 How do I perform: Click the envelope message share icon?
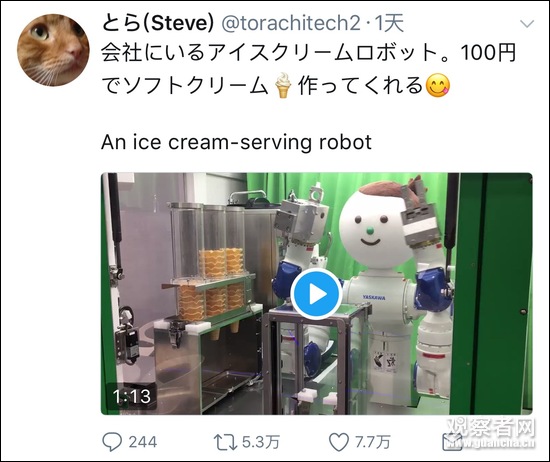click(452, 442)
